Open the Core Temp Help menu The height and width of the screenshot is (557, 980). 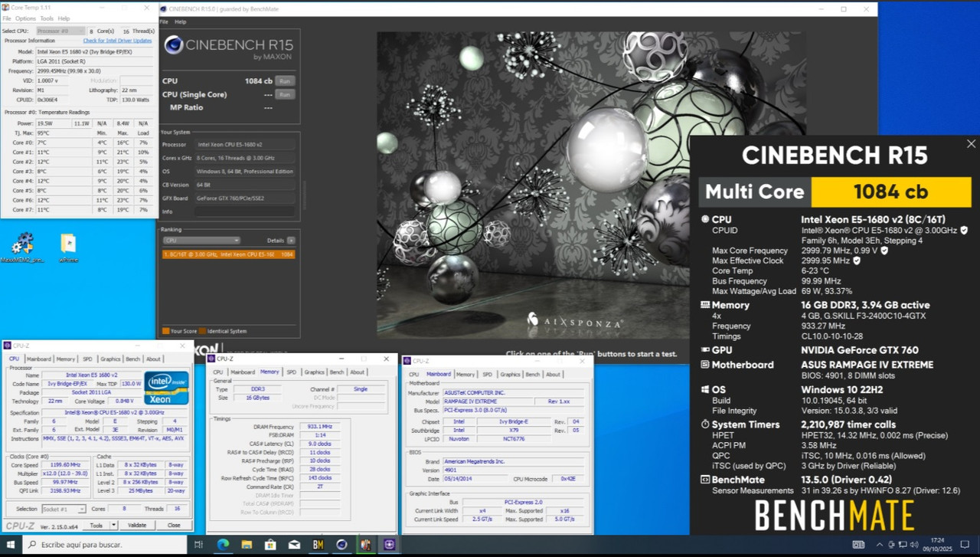pyautogui.click(x=64, y=18)
